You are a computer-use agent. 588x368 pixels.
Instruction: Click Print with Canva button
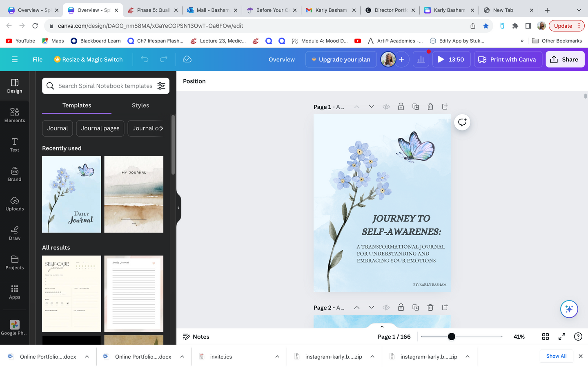[x=508, y=59]
